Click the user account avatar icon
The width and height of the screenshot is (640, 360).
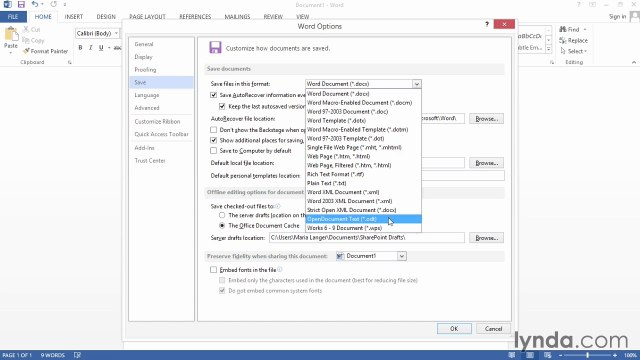[x=635, y=16]
